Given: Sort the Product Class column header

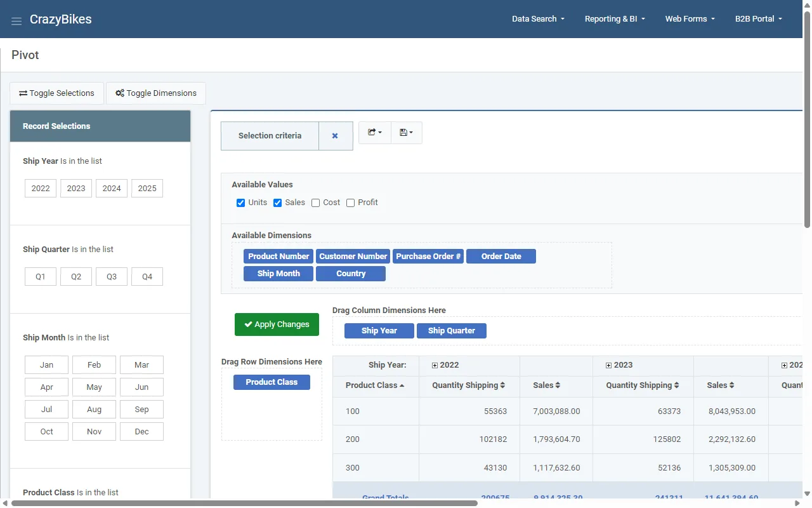Looking at the screenshot, I should (x=375, y=385).
